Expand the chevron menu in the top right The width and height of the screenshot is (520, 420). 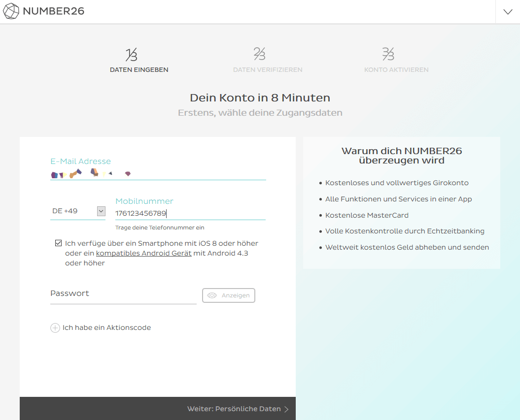(508, 11)
